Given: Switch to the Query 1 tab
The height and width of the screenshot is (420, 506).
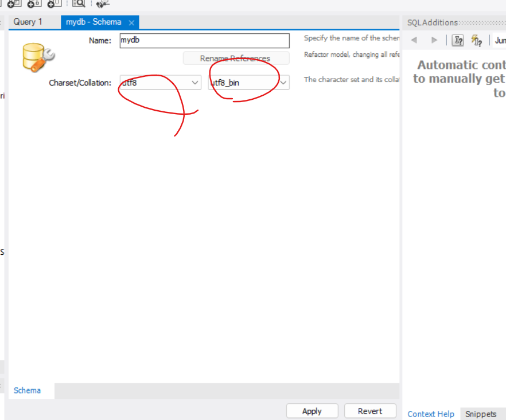Looking at the screenshot, I should click(x=28, y=22).
